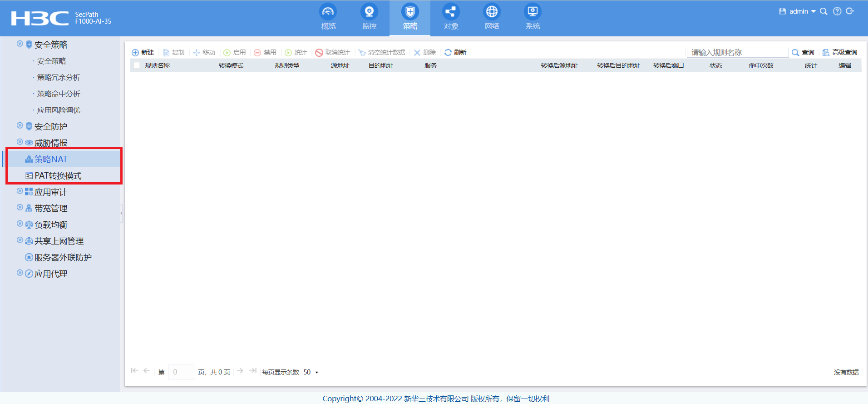Click the 共享上网管理 icon
This screenshot has height=404, width=868.
pos(29,241)
